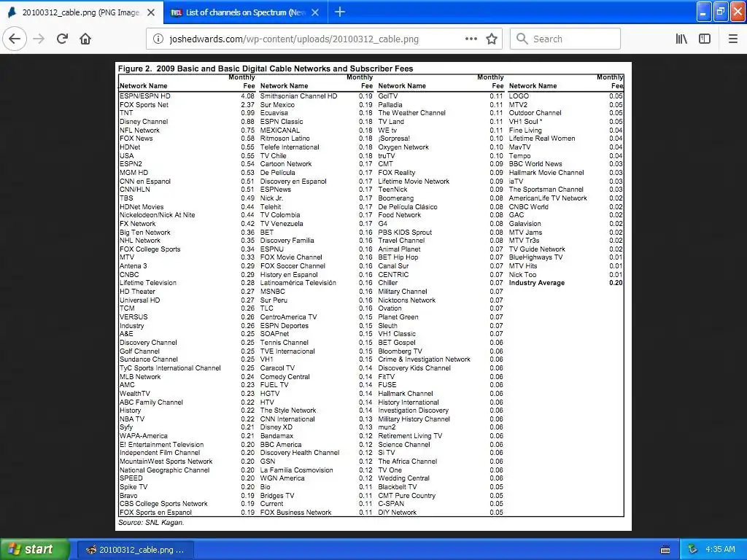Close the List of channels on Spectrum tab
Image resolution: width=747 pixels, height=560 pixels.
[x=315, y=12]
